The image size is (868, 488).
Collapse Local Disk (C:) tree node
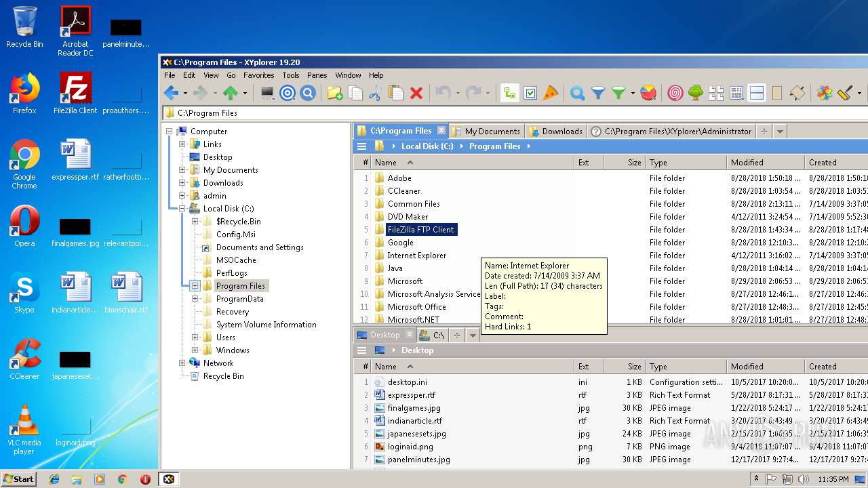click(x=182, y=209)
